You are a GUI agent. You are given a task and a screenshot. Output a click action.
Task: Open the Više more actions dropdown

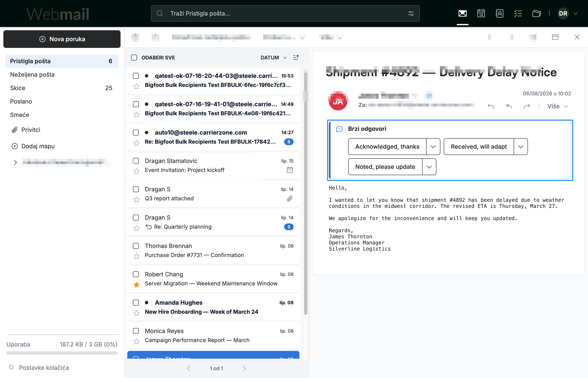pyautogui.click(x=558, y=106)
